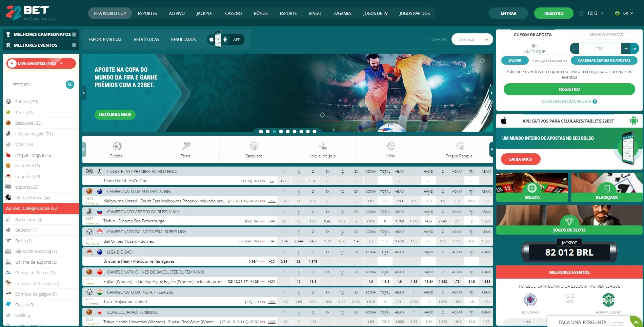Click Rangers team crest
This screenshot has width=644, height=327.
(x=530, y=300)
